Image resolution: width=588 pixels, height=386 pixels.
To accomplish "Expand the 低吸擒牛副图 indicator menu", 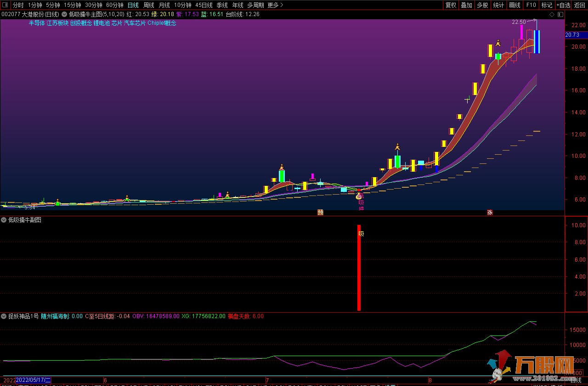I will [4, 220].
